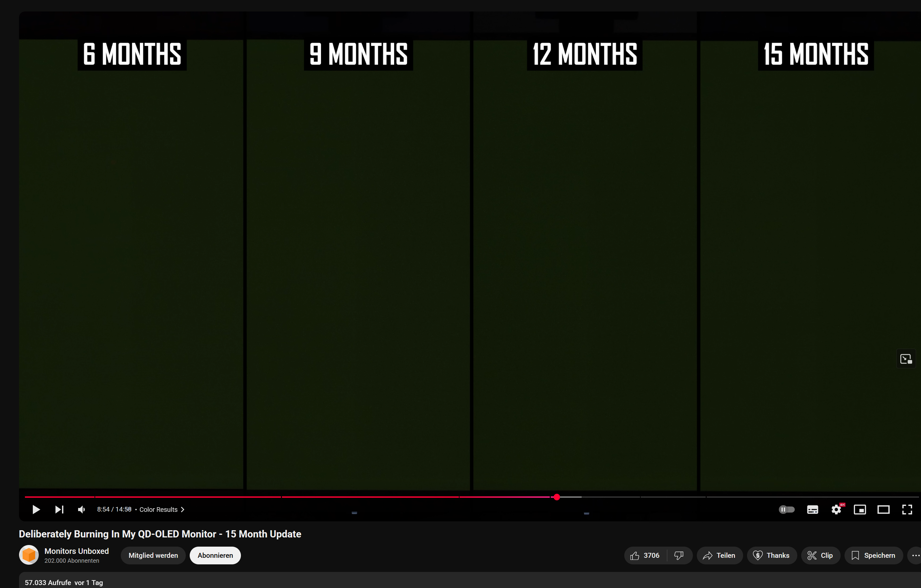Open the picture-in-picture overlay icon
Viewport: 921px width, 588px height.
coord(906,359)
